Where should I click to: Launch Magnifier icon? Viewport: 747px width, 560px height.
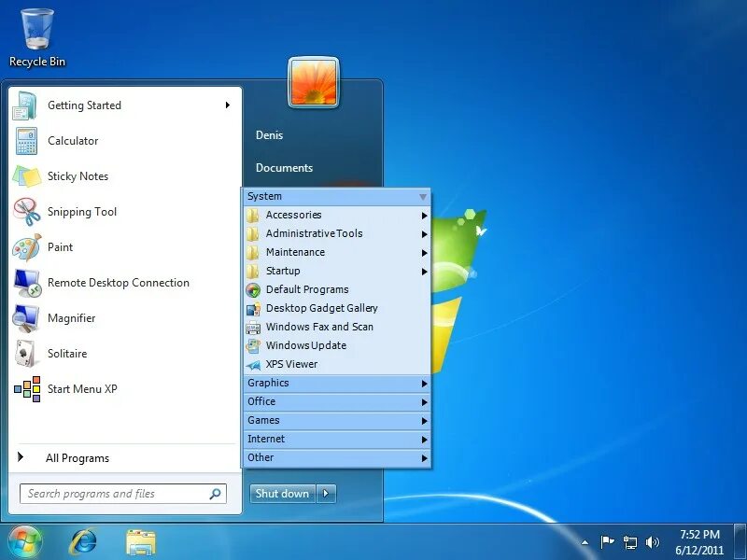tap(26, 318)
